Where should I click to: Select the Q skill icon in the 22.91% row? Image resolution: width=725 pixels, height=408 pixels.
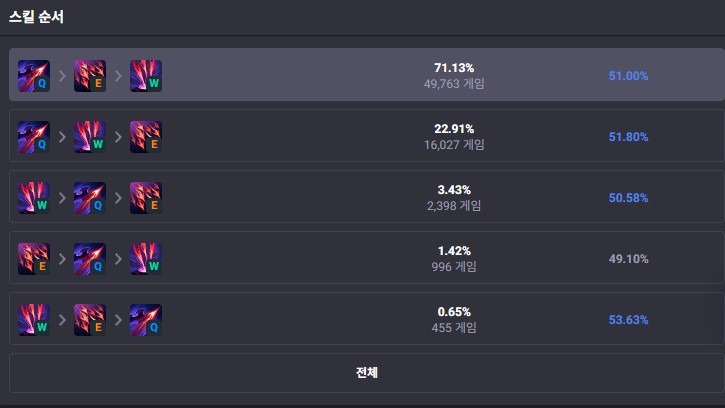34,137
